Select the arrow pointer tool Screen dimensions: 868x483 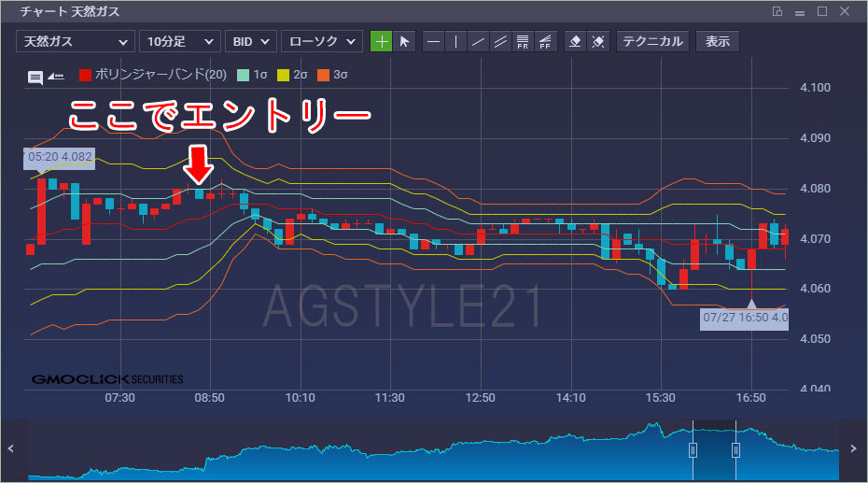click(404, 42)
